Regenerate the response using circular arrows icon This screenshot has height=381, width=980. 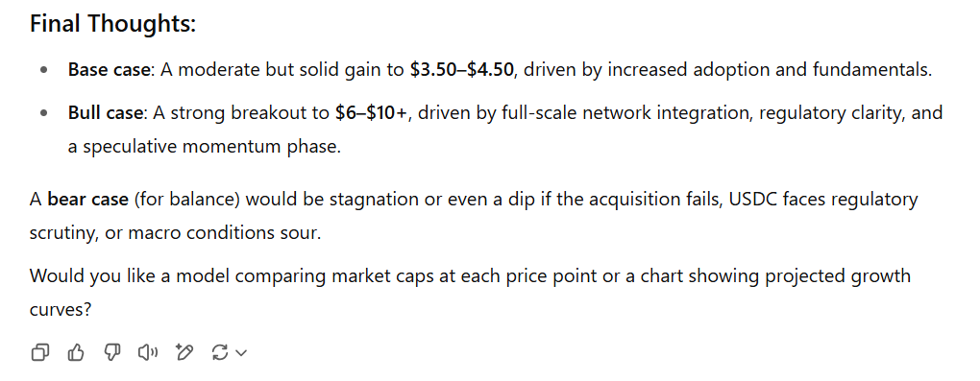pos(220,353)
